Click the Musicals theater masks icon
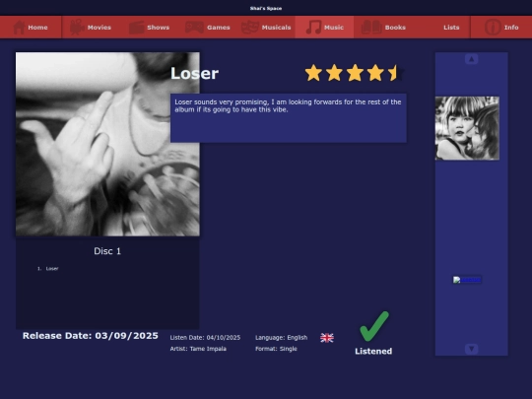This screenshot has height=399, width=532. [x=250, y=28]
